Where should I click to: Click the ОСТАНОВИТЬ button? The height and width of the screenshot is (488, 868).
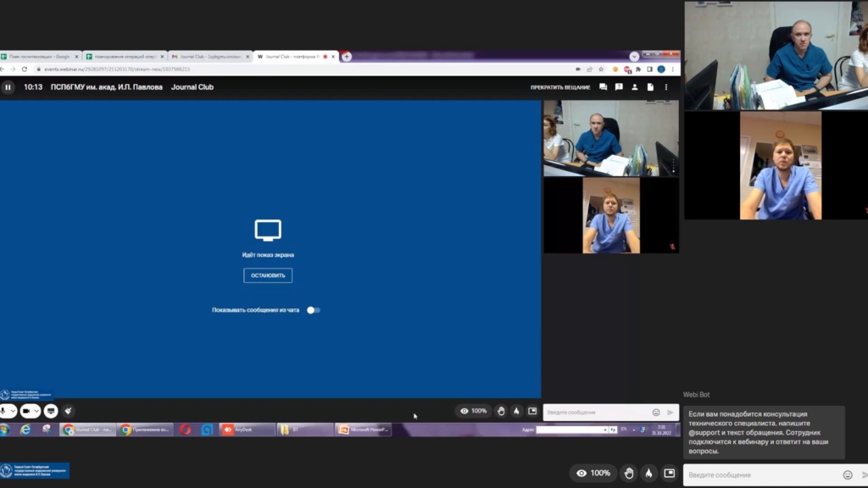pyautogui.click(x=268, y=275)
